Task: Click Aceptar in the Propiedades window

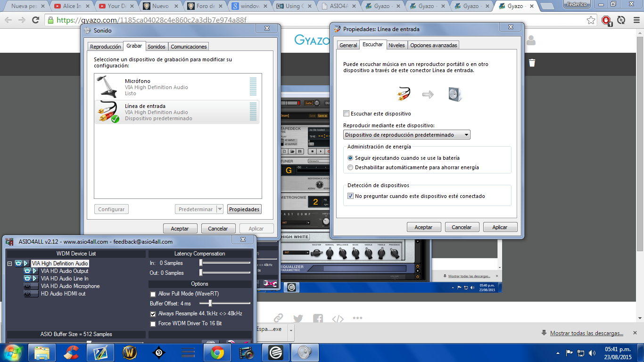Action: (424, 227)
